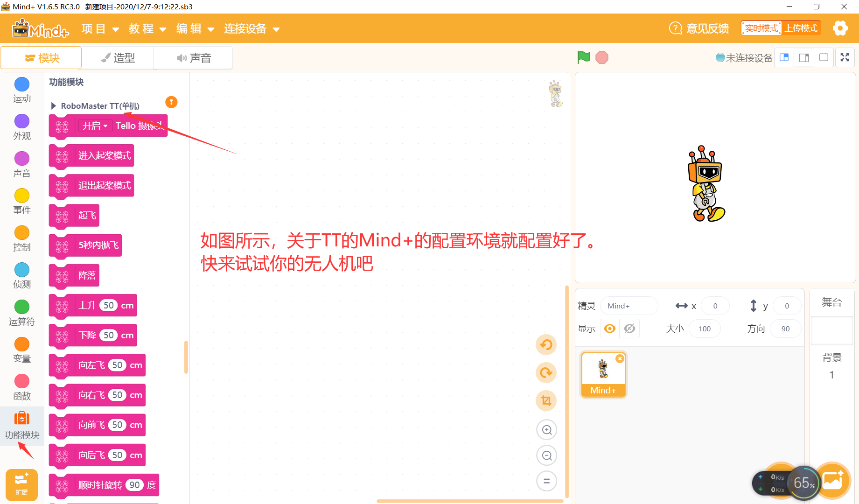Click the redo icon in the workspace
The image size is (859, 504).
(546, 373)
